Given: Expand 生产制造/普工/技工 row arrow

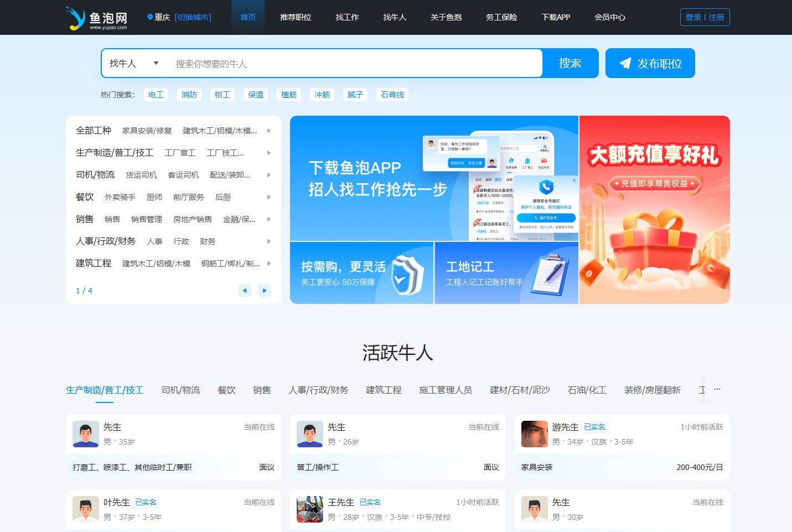Looking at the screenshot, I should coord(269,153).
